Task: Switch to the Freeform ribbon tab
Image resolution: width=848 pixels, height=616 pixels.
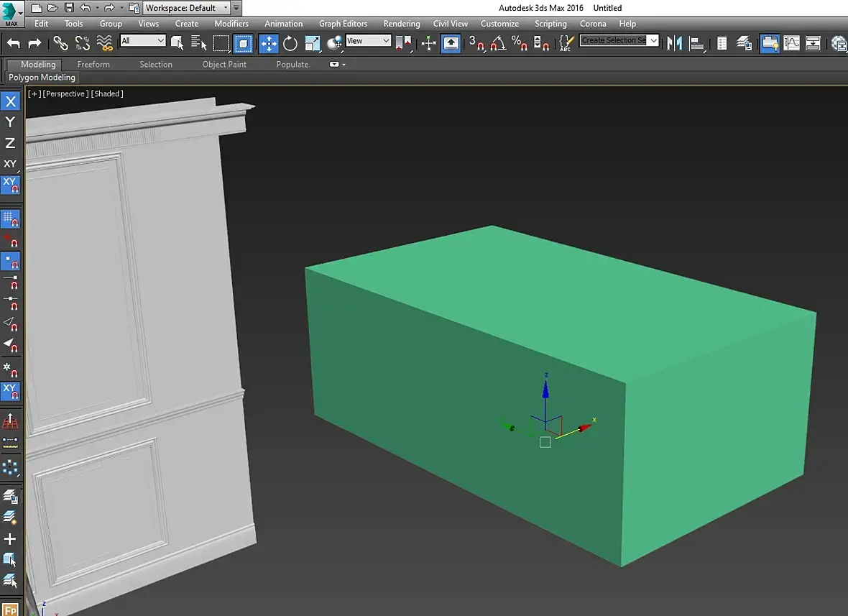Action: [x=93, y=65]
